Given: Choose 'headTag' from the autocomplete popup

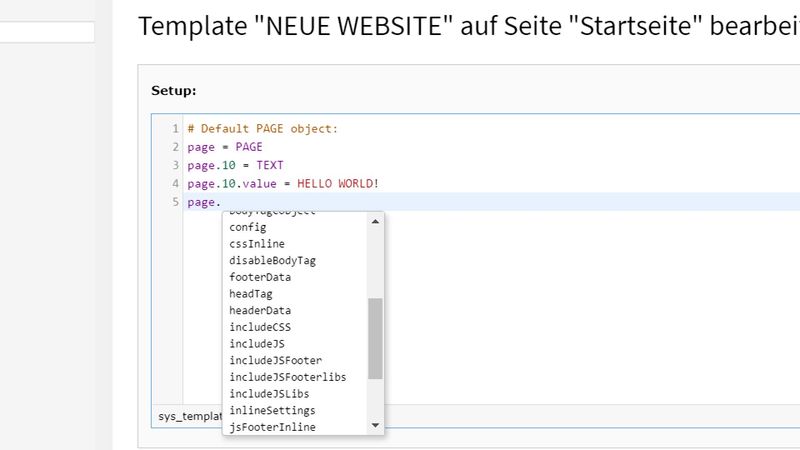Looking at the screenshot, I should coord(250,294).
